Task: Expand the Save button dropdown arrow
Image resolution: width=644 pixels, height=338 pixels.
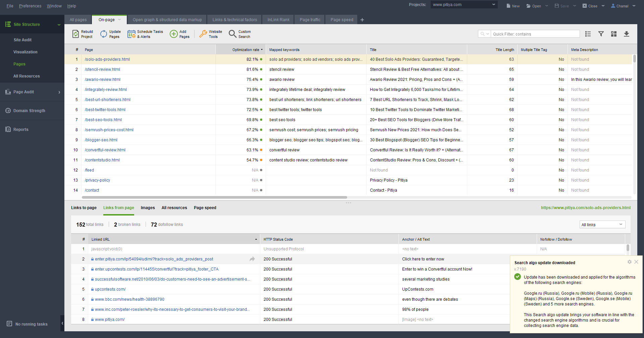Action: [x=575, y=6]
